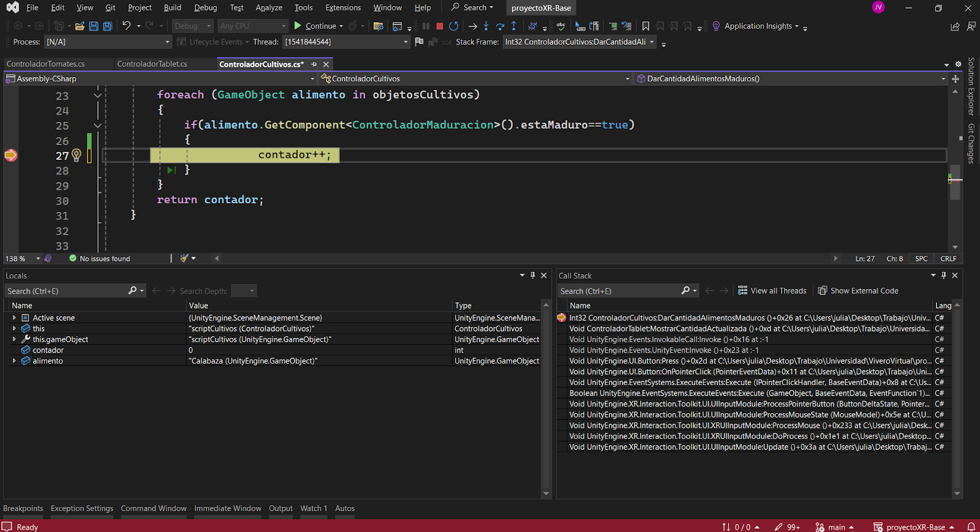Stop debugging with the red square
This screenshot has width=980, height=532.
[x=439, y=26]
